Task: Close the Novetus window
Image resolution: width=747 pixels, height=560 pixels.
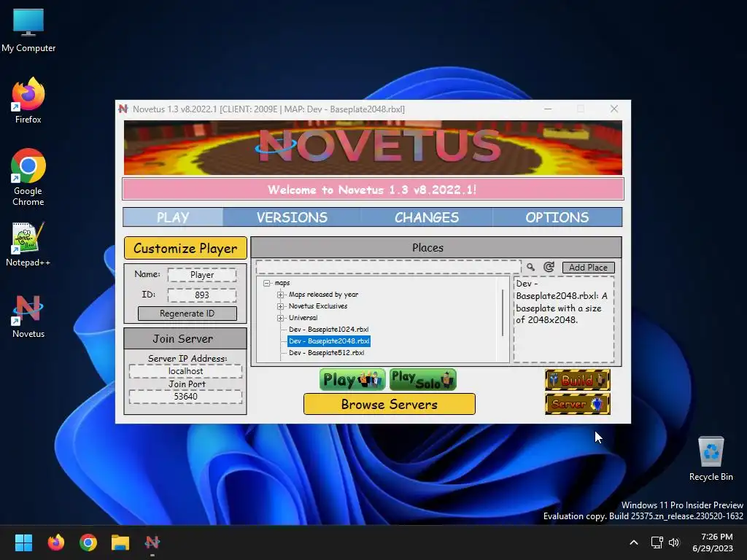Action: pos(614,109)
